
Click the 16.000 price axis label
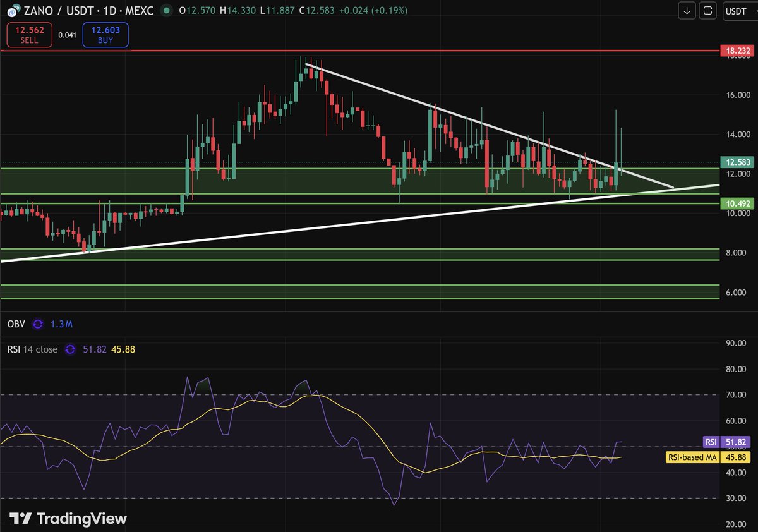click(x=738, y=95)
